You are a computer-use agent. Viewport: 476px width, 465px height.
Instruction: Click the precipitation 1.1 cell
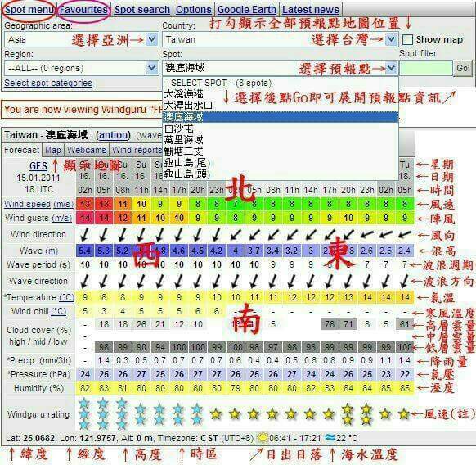tap(385, 360)
